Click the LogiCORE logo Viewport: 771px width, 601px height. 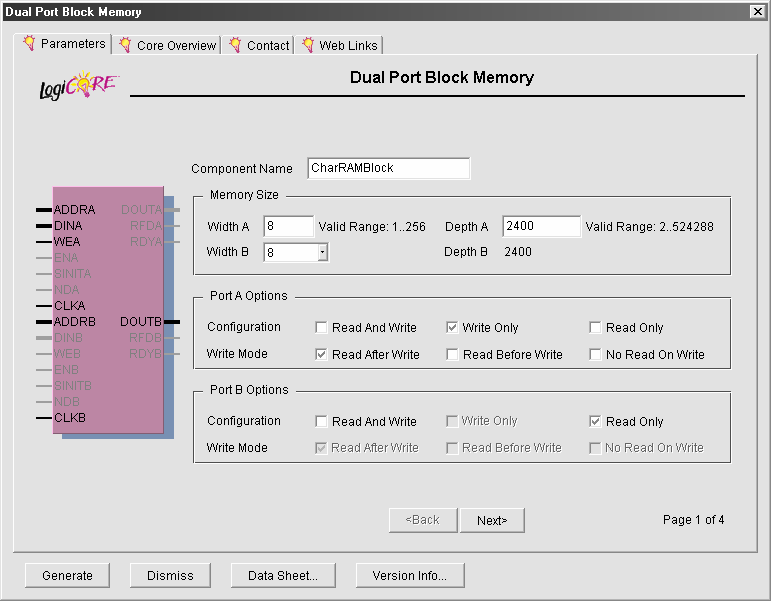79,86
